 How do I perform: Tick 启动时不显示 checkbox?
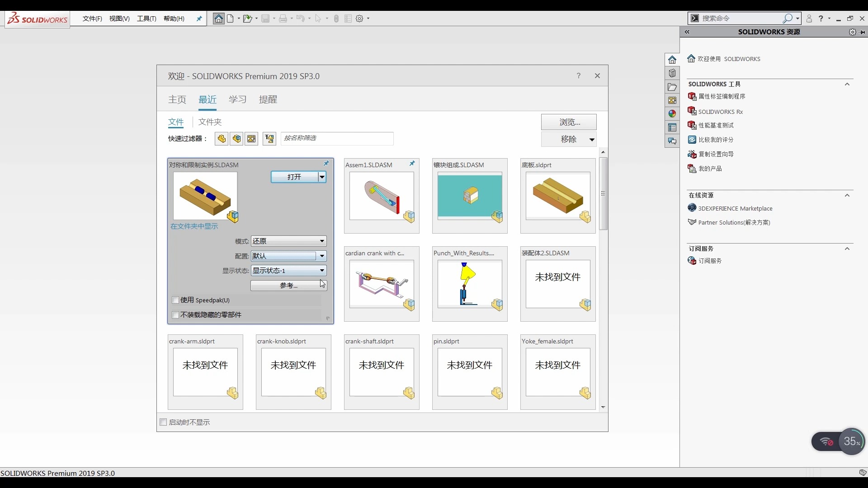[164, 422]
